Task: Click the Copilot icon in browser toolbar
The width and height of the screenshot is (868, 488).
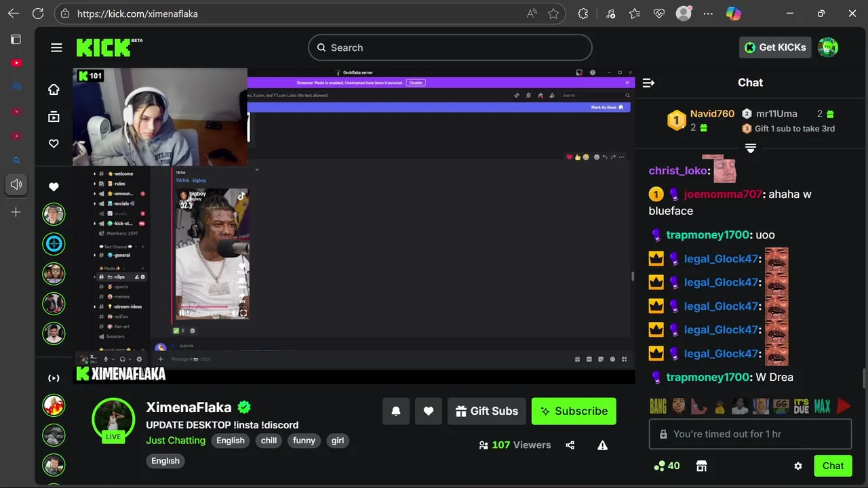Action: tap(733, 14)
